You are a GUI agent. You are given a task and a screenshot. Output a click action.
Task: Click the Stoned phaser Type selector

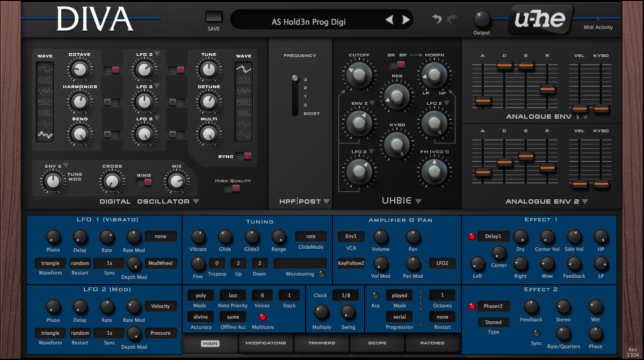click(493, 322)
